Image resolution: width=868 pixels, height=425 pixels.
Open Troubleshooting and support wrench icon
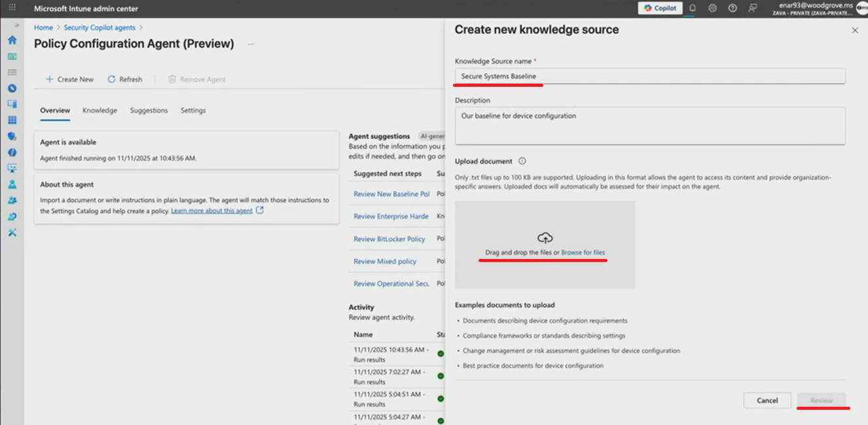tap(12, 232)
